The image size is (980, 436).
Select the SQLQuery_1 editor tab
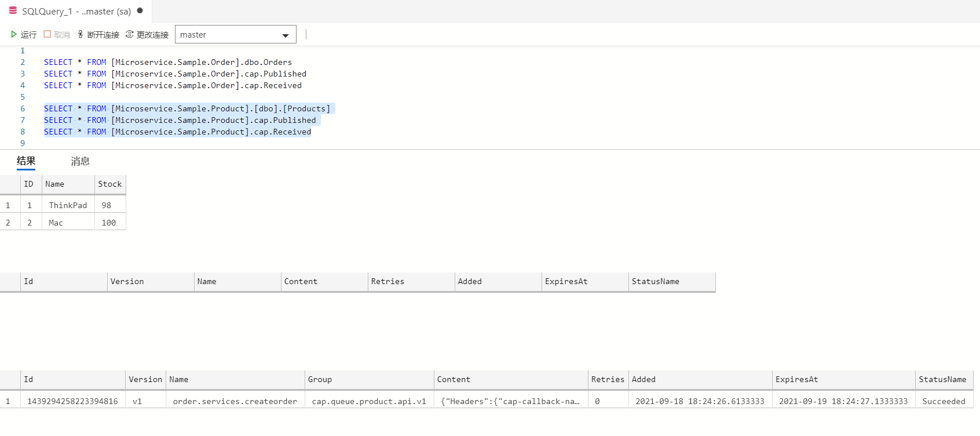coord(76,12)
